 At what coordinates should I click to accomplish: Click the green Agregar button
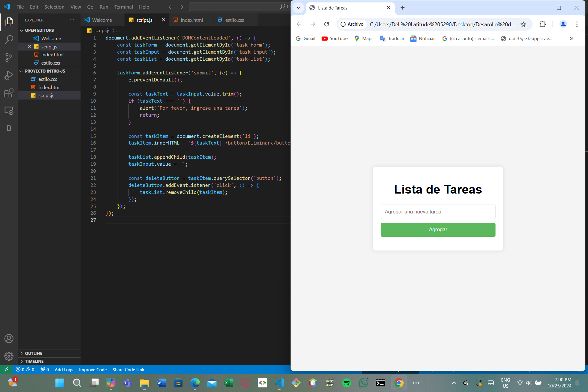click(x=438, y=230)
